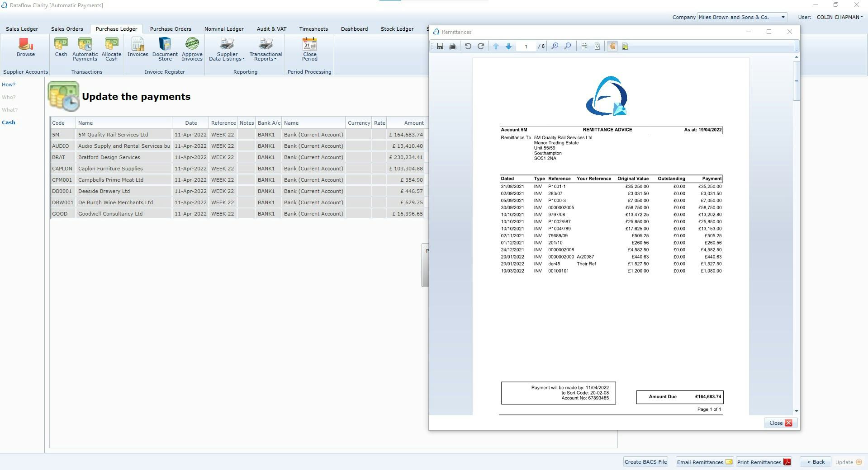Switch to the Sales Orders tab

(x=67, y=29)
